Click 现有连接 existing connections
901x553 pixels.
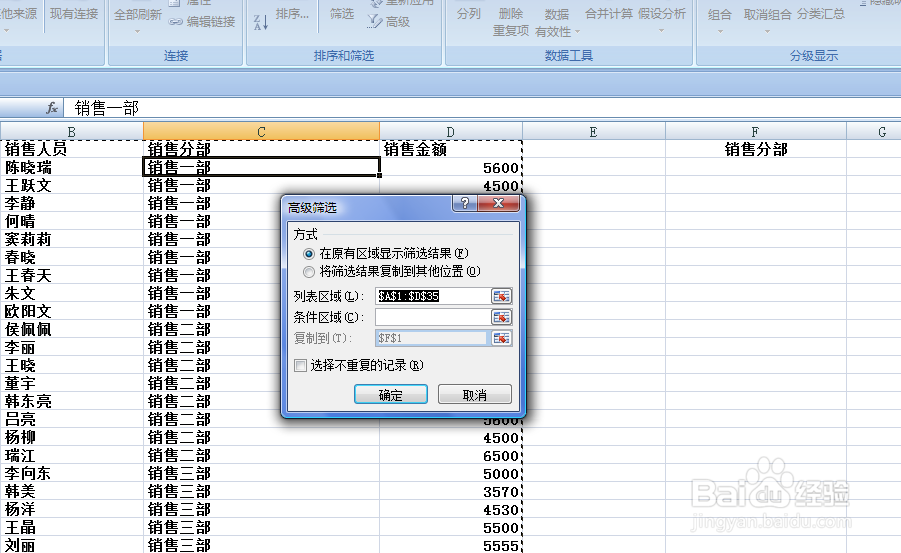point(74,14)
